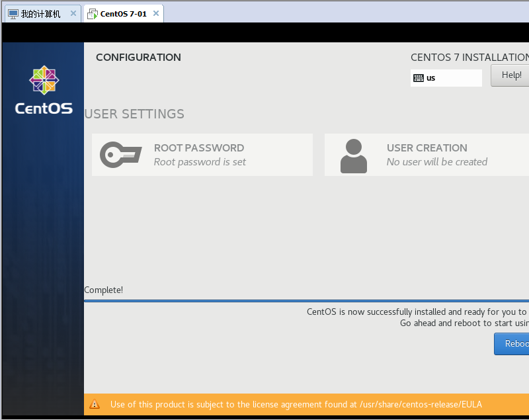Click the keyboard layout icon
Image resolution: width=529 pixels, height=420 pixels.
coord(419,78)
